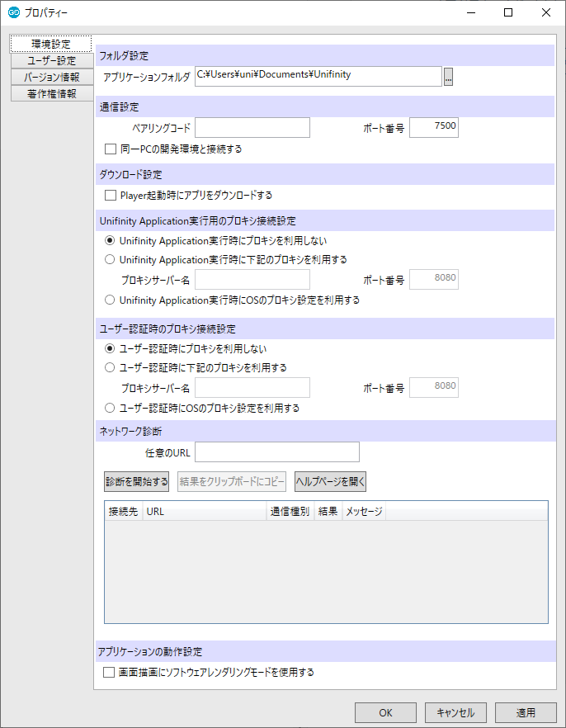Image resolution: width=566 pixels, height=728 pixels.
Task: Click the 任意のURL text field
Action: point(276,451)
